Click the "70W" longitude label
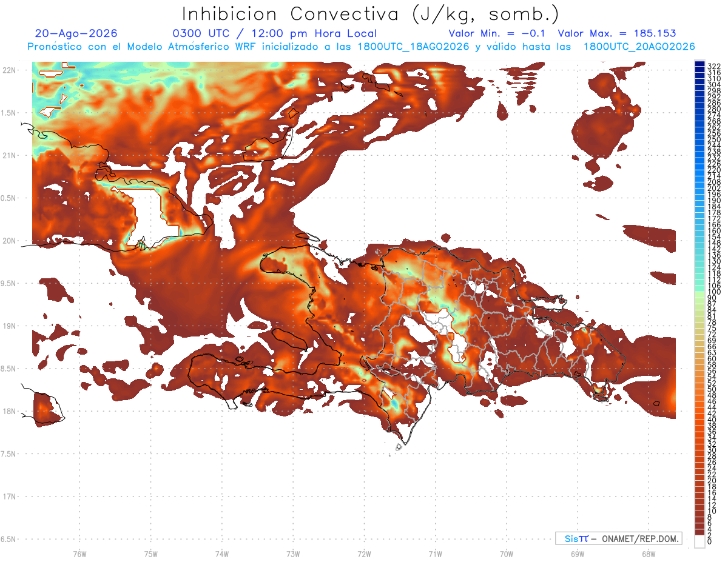Screen dimensions: 728x562 (506, 554)
